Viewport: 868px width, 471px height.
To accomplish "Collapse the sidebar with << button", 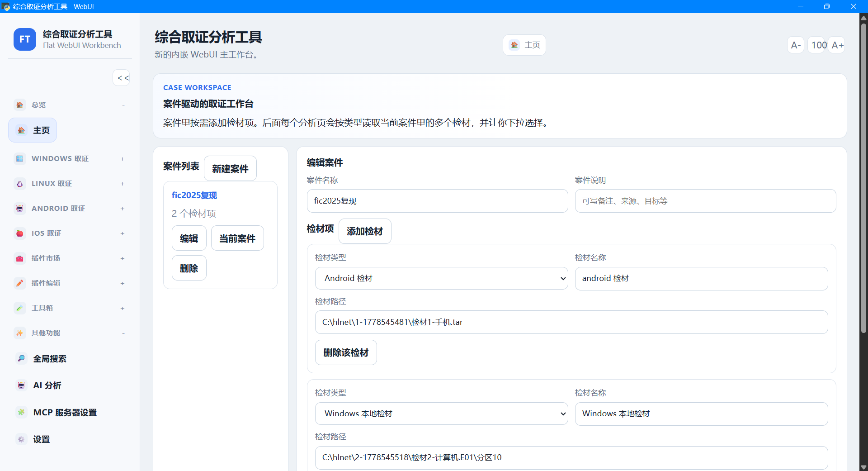I will point(121,78).
